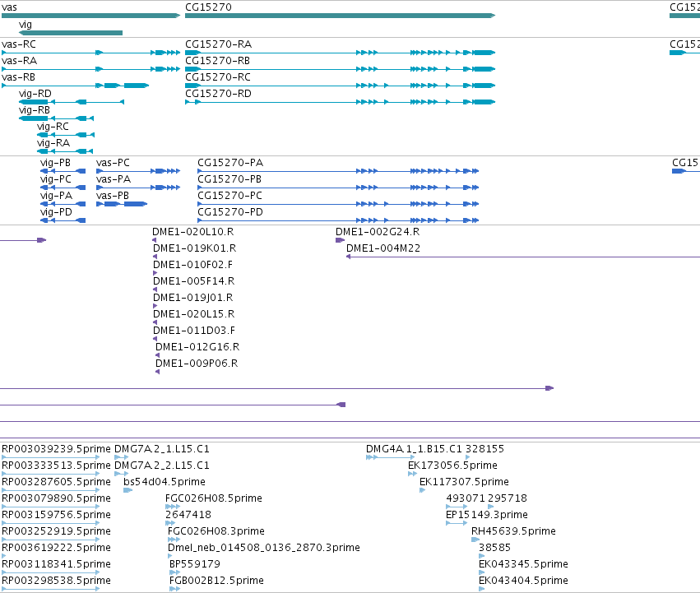Select the DMG7A.2_2.L15.C1 EST label

coord(162,466)
